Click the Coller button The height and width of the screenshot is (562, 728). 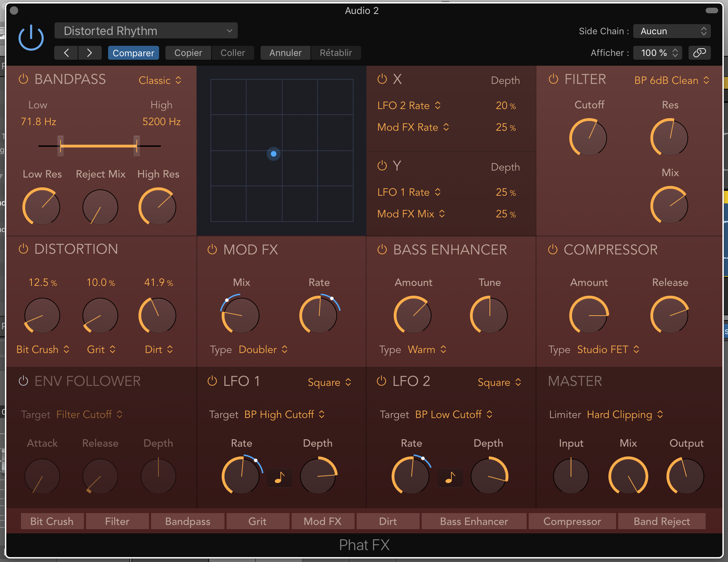tap(233, 53)
